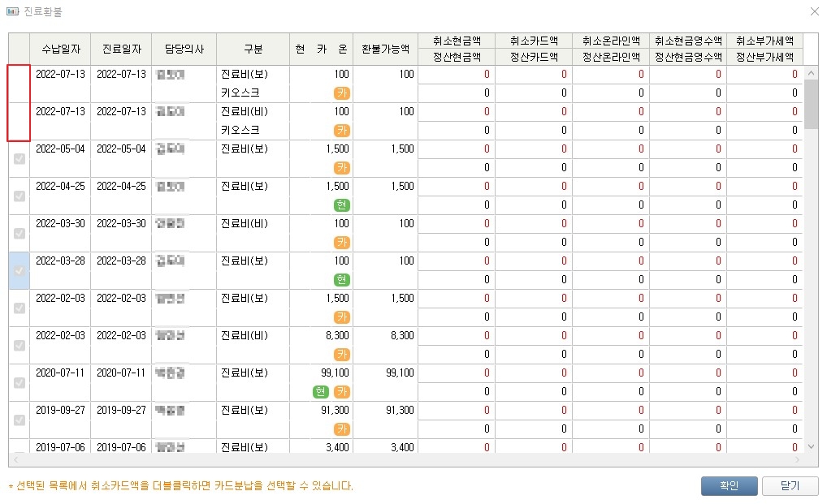Click the vertical scrollbar's down arrow
Image resolution: width=827 pixels, height=504 pixels.
pos(811,446)
